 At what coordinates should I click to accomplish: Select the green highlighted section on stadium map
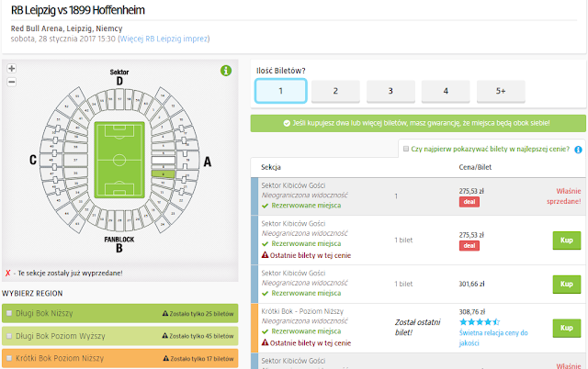click(x=164, y=173)
